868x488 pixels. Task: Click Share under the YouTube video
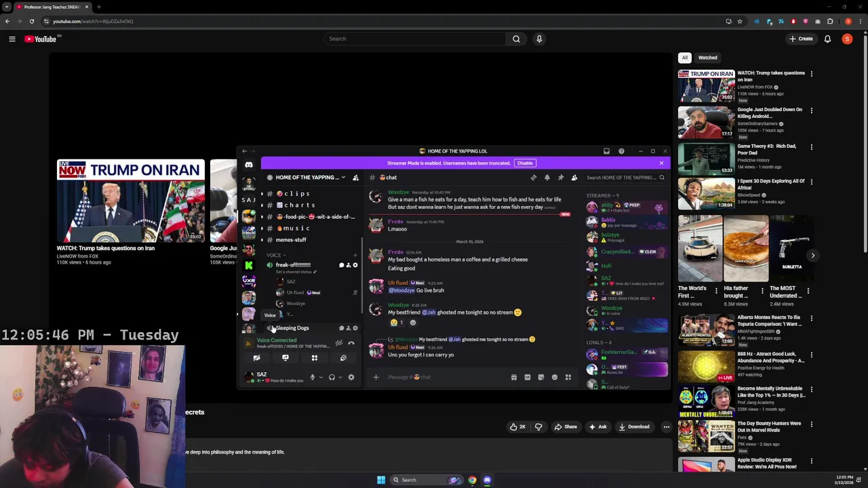566,427
